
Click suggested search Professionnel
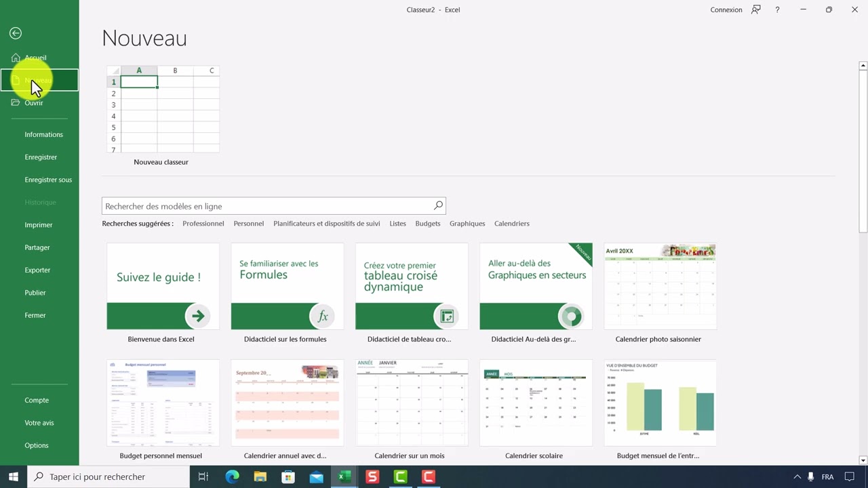[203, 224]
